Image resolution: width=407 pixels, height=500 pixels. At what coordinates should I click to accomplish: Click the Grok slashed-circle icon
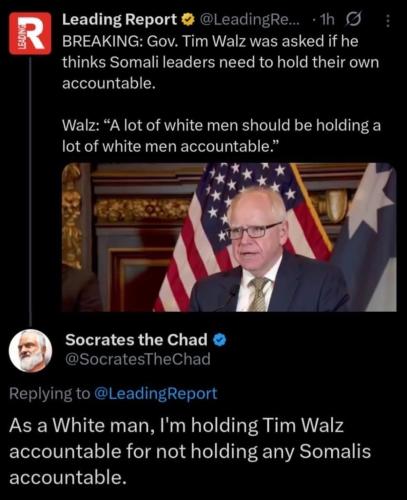coord(352,20)
